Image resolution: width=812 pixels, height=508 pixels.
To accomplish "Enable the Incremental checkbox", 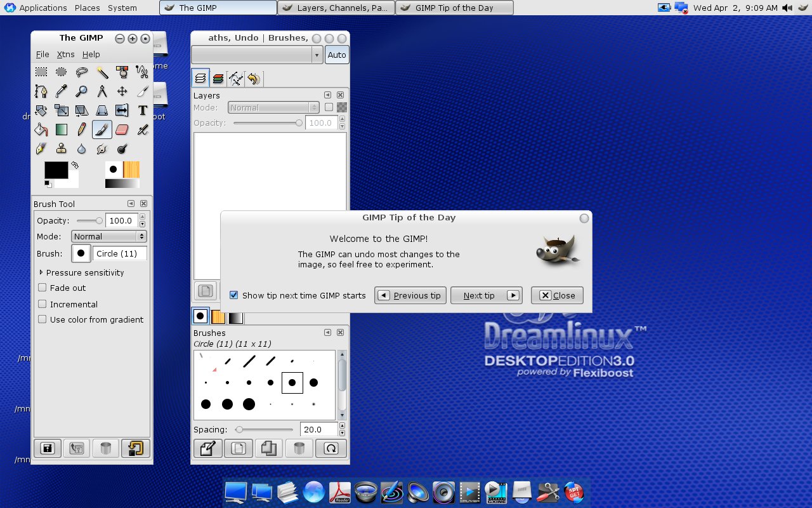I will point(43,304).
